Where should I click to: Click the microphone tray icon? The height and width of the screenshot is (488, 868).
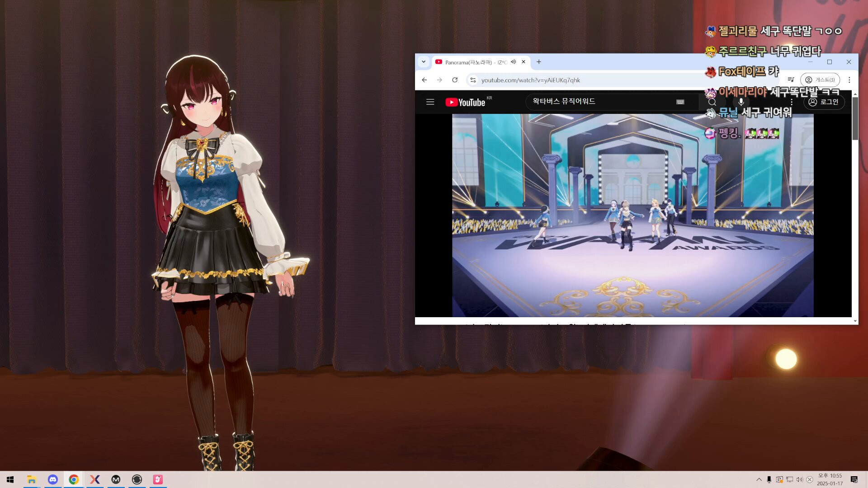tap(769, 479)
